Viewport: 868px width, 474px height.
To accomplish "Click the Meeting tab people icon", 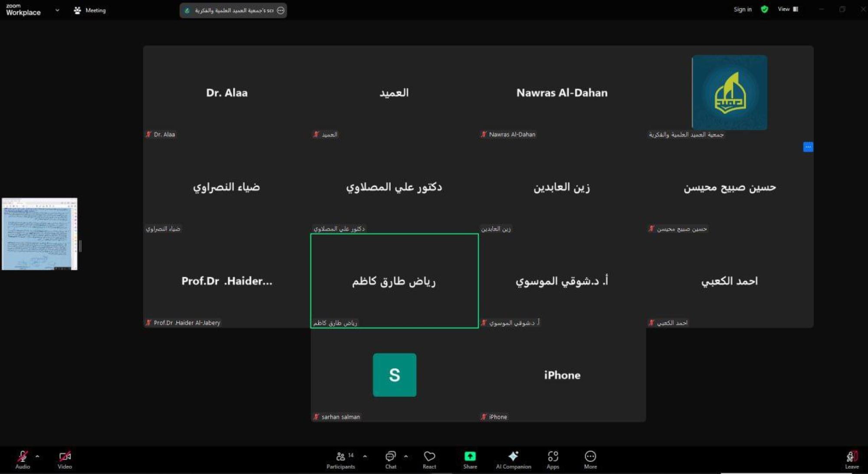I will click(77, 10).
